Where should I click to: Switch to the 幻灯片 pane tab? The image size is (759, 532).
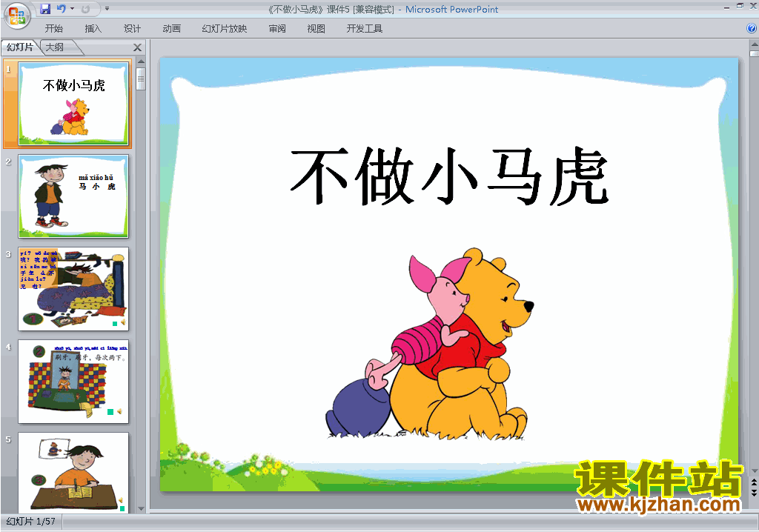pos(20,47)
